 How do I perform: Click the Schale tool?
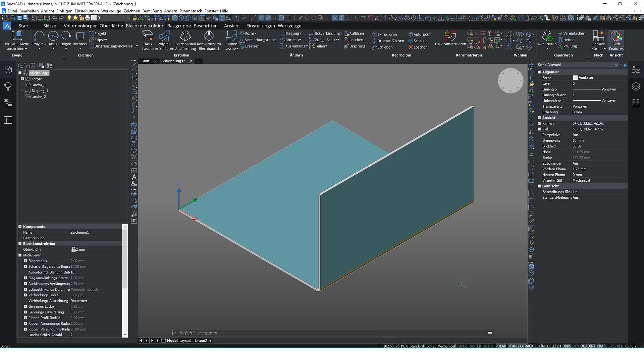416,41
